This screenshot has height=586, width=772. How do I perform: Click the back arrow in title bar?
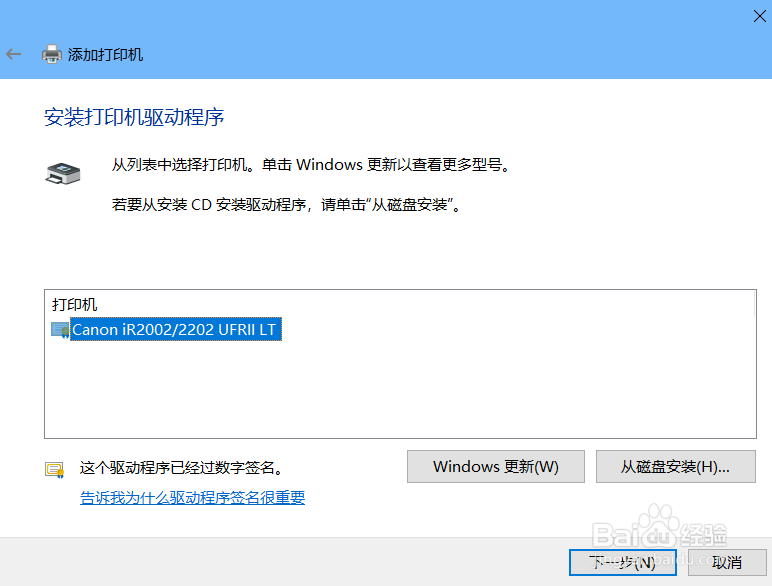(13, 54)
